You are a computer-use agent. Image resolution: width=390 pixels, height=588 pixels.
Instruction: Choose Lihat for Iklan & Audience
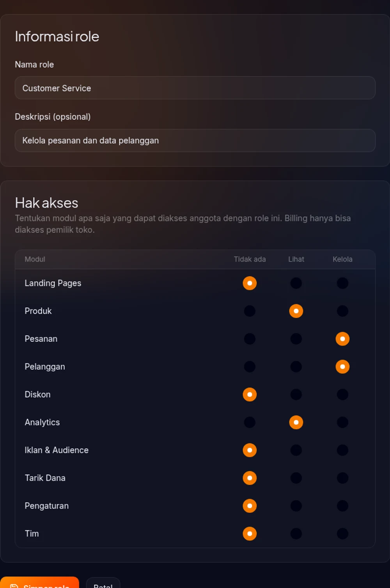296,450
